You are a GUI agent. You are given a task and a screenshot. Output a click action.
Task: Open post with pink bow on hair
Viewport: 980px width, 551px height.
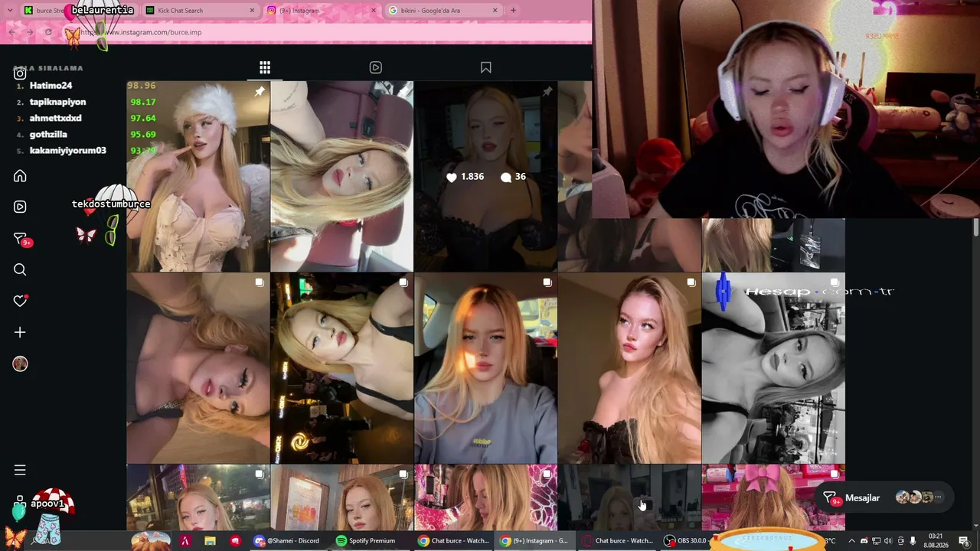tap(773, 497)
